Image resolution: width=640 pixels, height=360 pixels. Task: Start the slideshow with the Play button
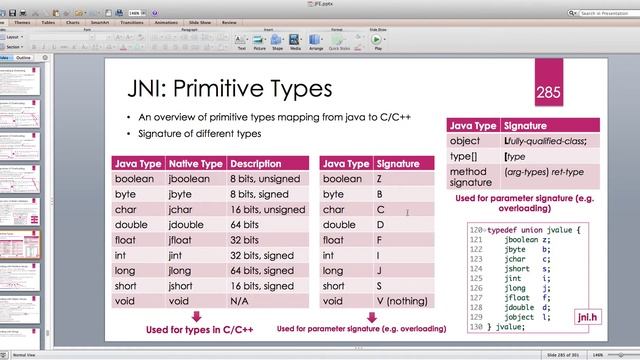pyautogui.click(x=376, y=40)
